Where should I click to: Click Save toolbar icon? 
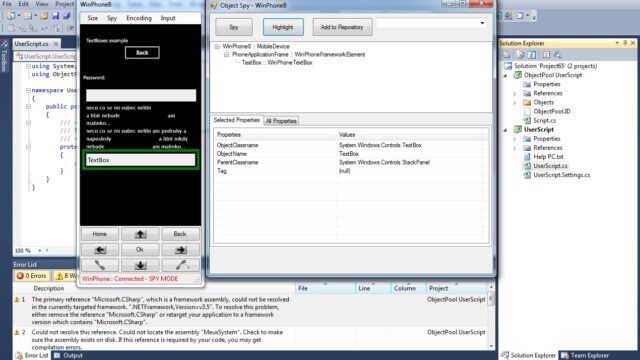[x=56, y=16]
